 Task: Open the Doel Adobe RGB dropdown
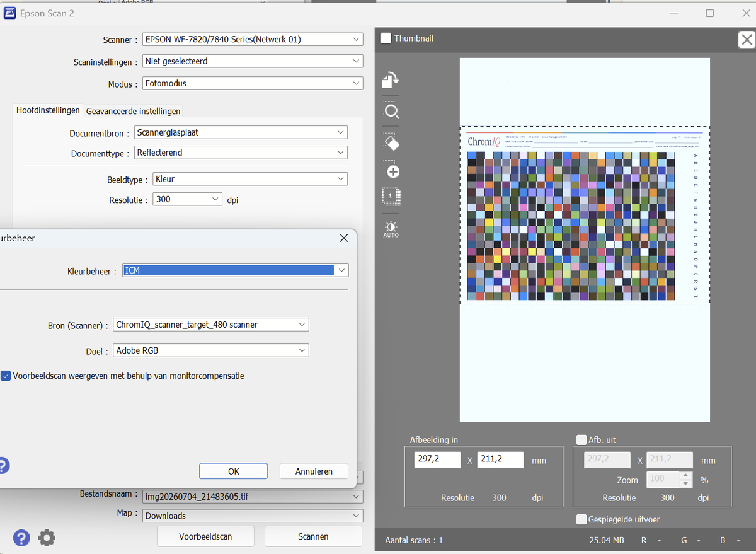pyautogui.click(x=211, y=350)
